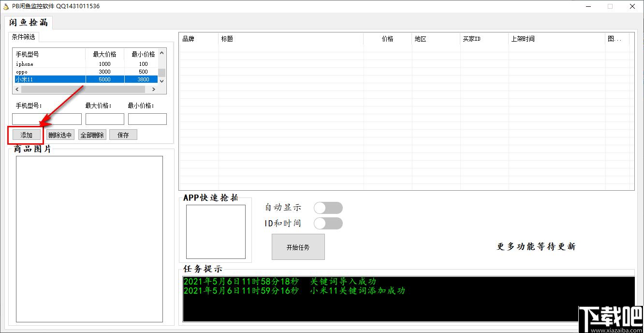Click the 品牌 column header
Viewport: 644px width, 333px height.
coord(199,39)
